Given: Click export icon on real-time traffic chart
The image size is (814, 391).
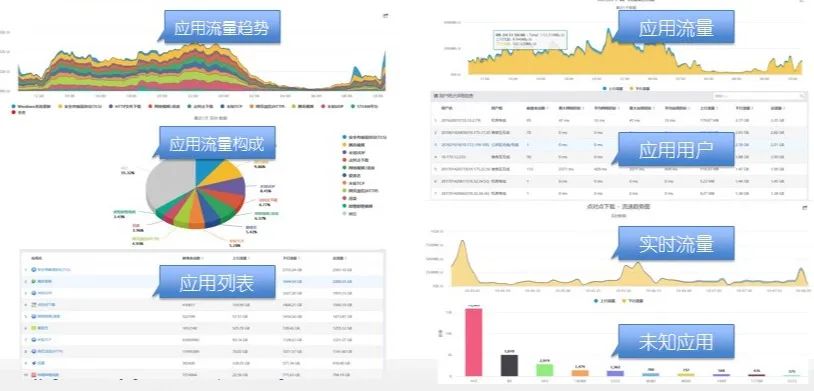Looking at the screenshot, I should (x=805, y=207).
